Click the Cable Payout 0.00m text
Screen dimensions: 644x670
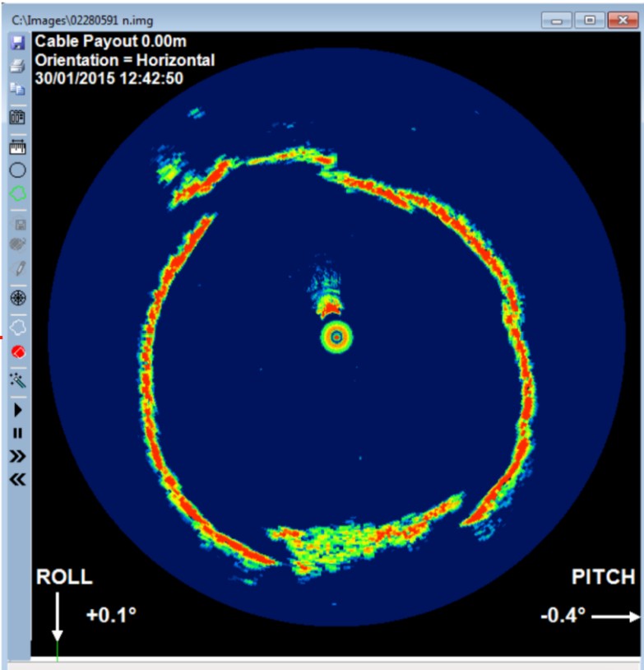tap(110, 41)
